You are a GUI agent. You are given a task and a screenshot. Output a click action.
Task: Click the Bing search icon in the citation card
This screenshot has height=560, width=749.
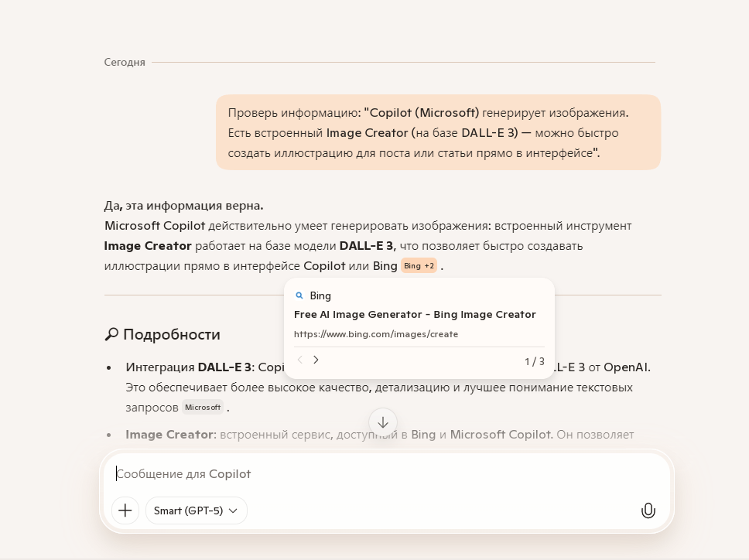[x=299, y=295]
